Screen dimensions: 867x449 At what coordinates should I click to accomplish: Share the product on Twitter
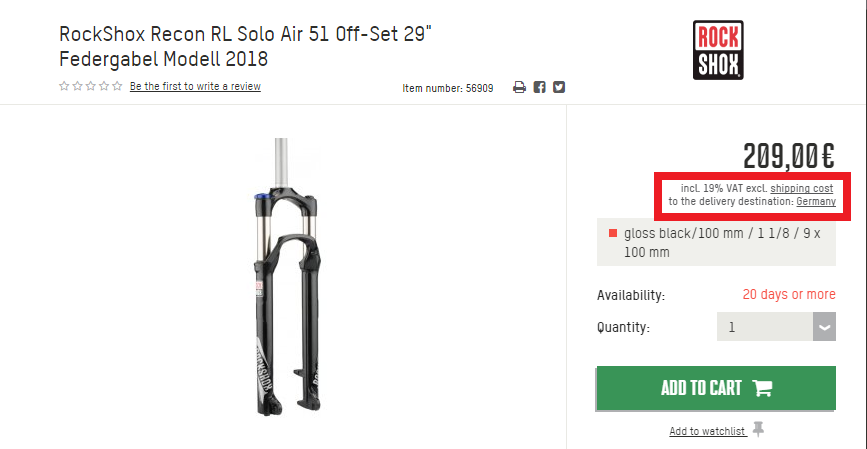(x=559, y=87)
